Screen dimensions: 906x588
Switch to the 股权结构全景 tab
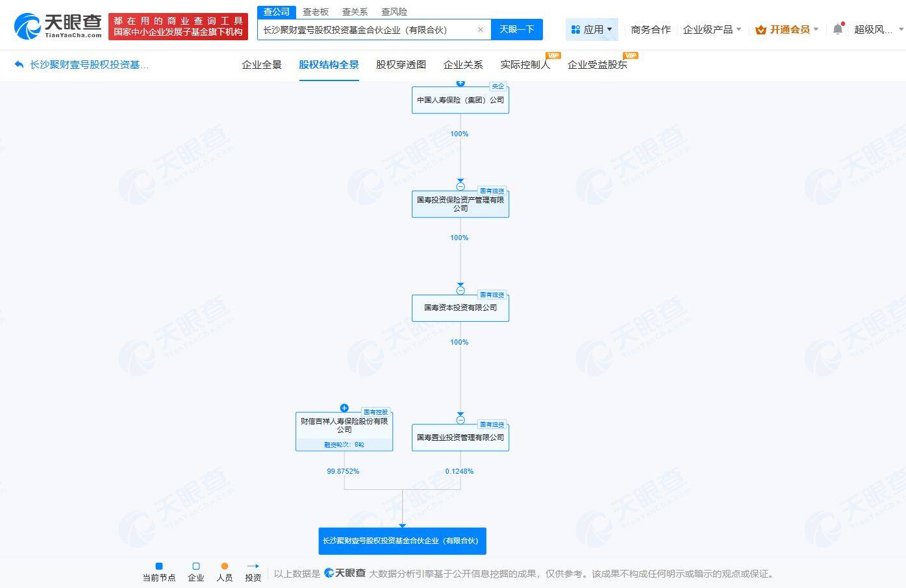[x=329, y=65]
